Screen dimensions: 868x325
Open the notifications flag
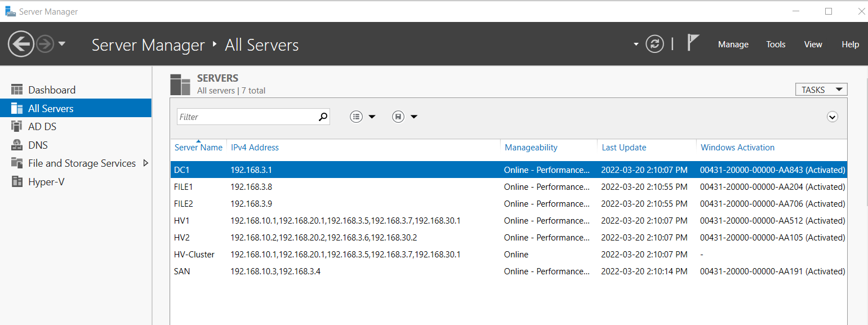pyautogui.click(x=693, y=43)
